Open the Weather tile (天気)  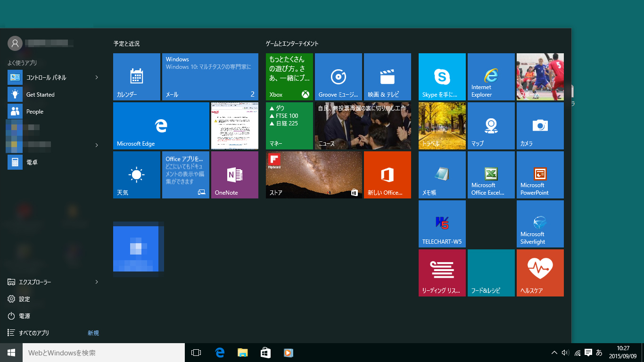point(137,175)
